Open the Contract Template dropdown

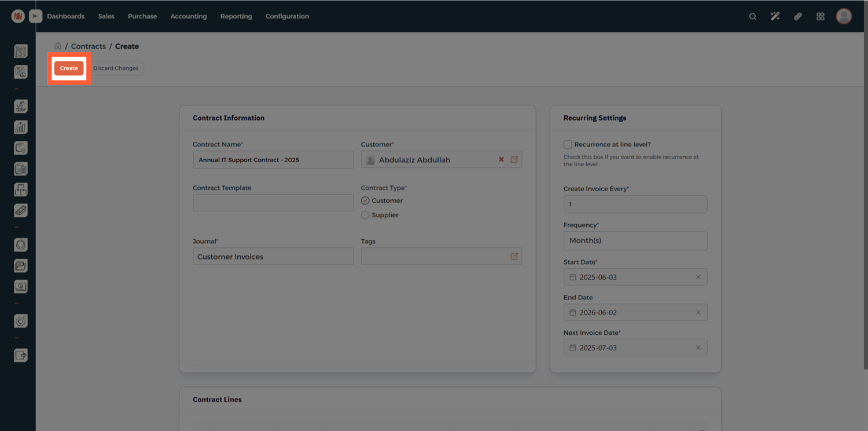tap(273, 203)
